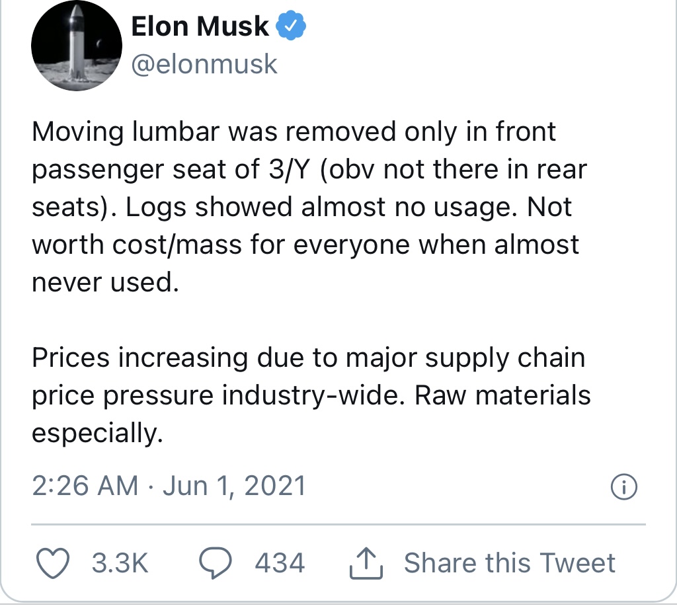This screenshot has width=677, height=616.
Task: Open Elon Musk's rocket profile picture
Action: tap(77, 46)
